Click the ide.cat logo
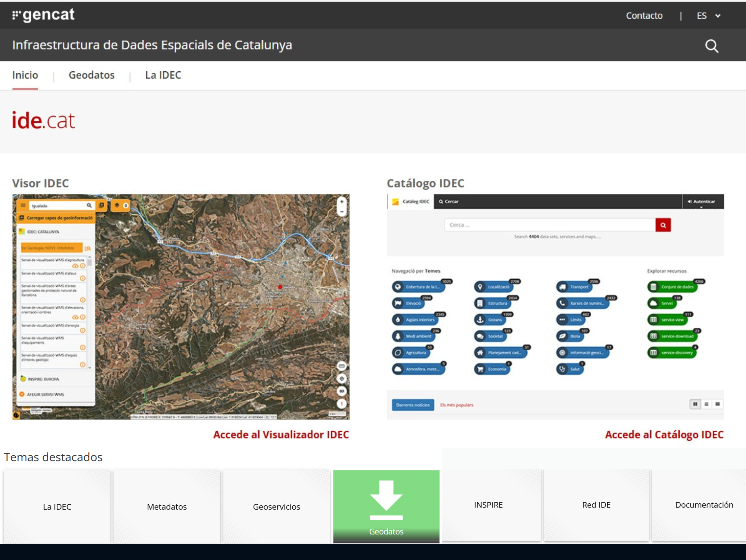The height and width of the screenshot is (560, 746). pyautogui.click(x=44, y=120)
